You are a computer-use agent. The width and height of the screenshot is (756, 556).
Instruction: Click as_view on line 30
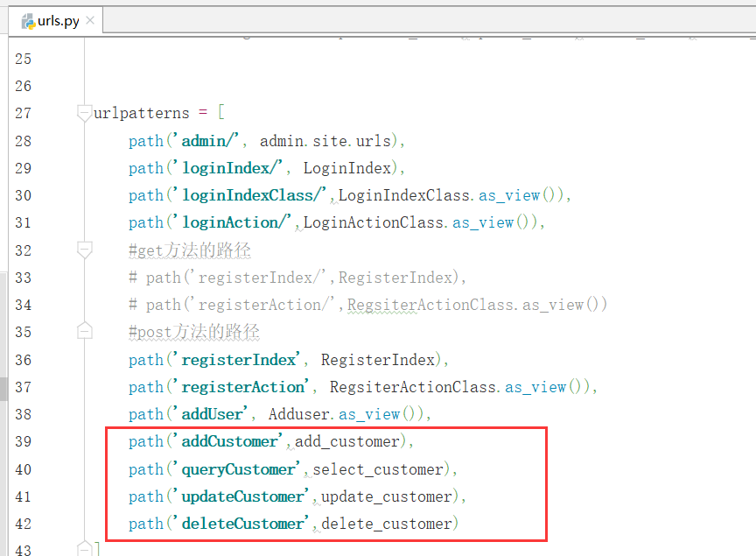[509, 195]
